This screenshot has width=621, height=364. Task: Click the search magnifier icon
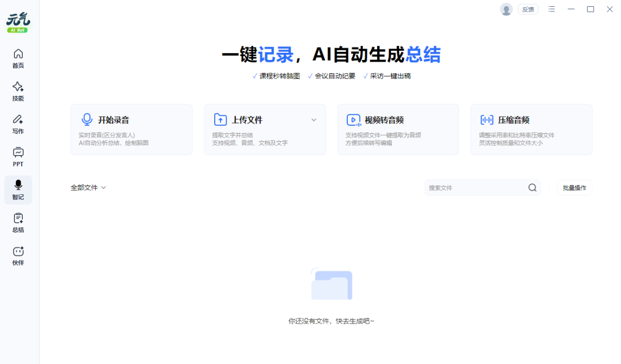(532, 188)
